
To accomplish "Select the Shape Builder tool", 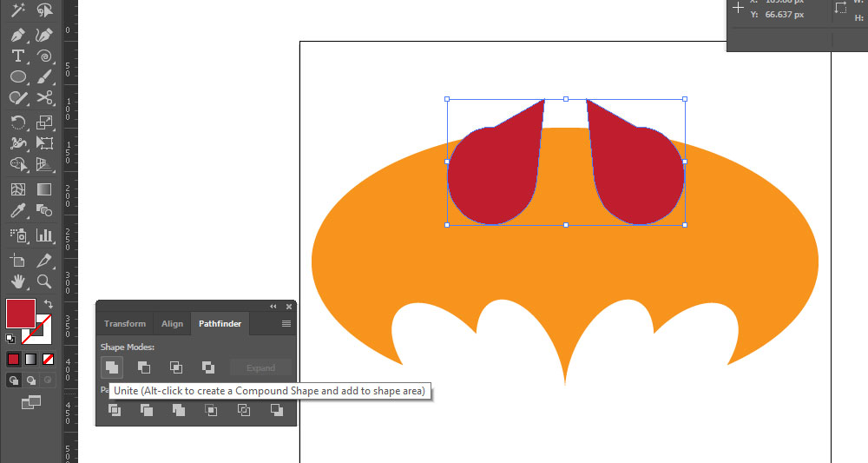I will click(17, 164).
